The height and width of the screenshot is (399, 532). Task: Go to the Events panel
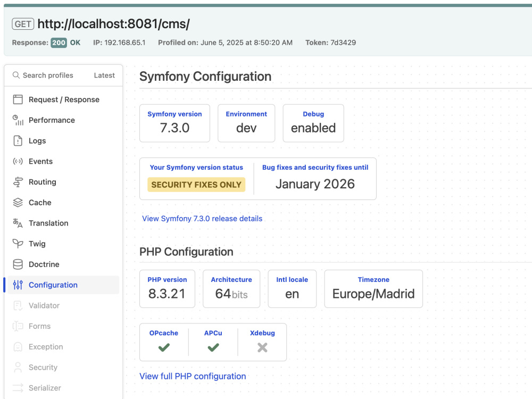(63, 161)
